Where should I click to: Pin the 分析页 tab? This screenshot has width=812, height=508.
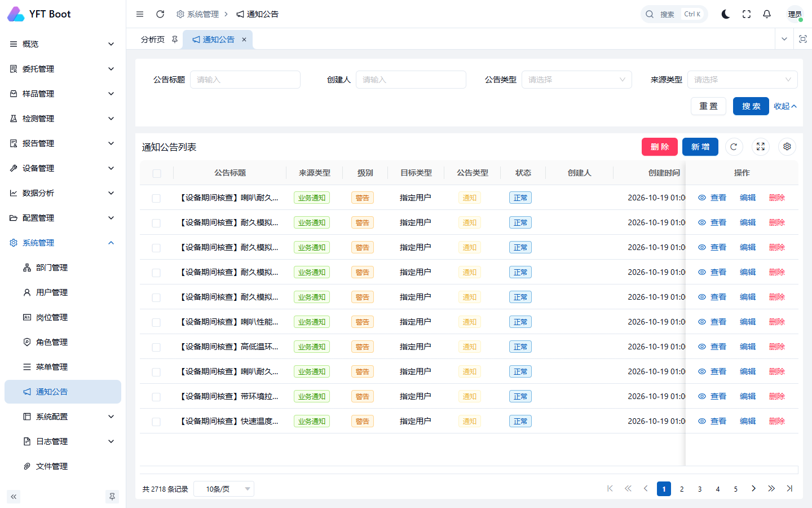click(175, 40)
